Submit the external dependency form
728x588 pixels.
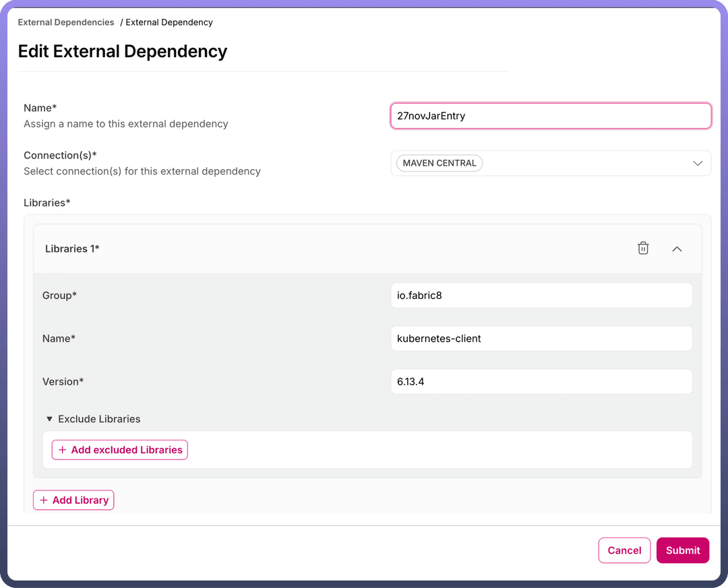point(682,550)
